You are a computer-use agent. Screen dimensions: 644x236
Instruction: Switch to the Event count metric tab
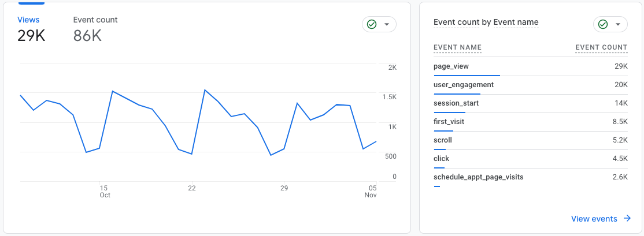pos(95,29)
